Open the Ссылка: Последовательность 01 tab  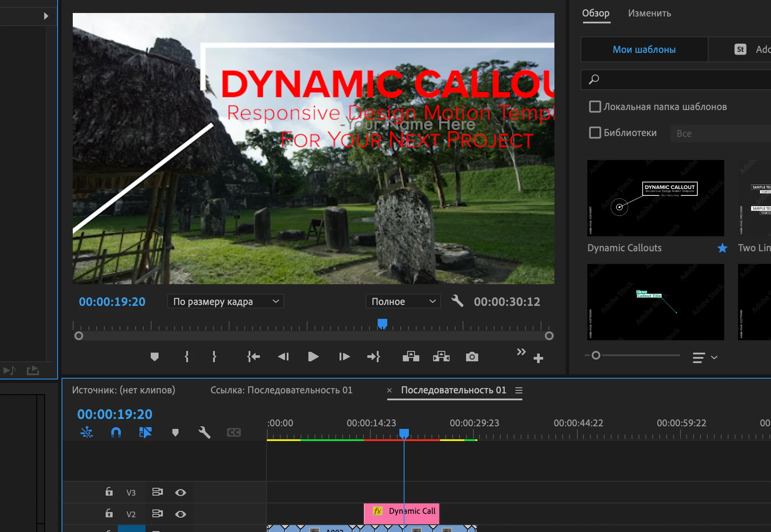[281, 390]
